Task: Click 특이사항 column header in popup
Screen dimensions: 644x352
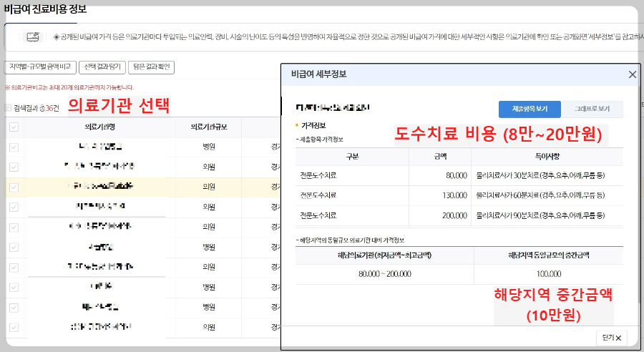Action: (547, 157)
